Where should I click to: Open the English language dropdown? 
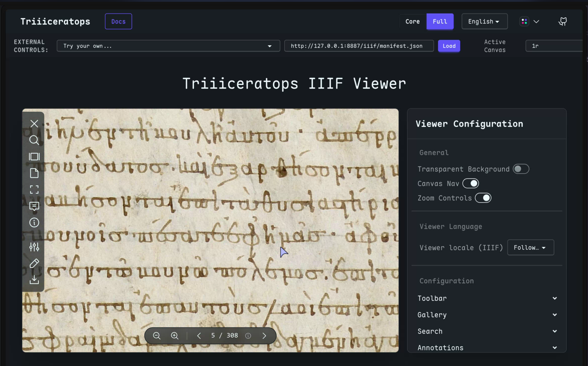click(x=484, y=22)
